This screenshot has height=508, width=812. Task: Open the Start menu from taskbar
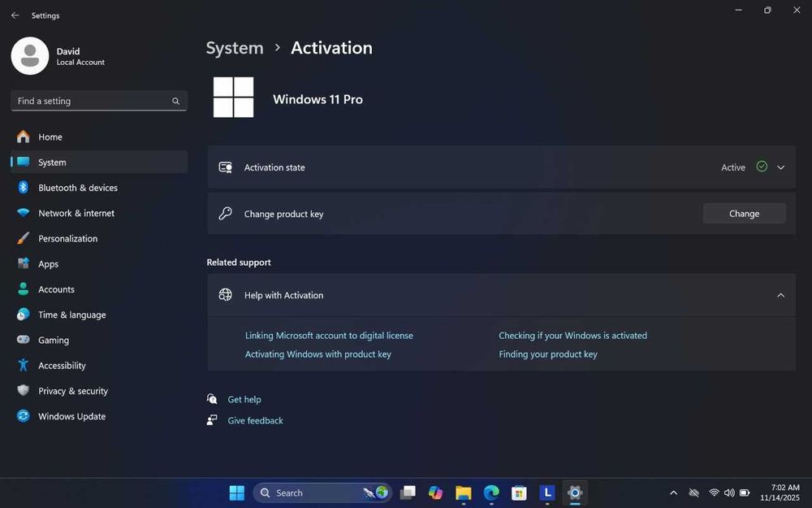pyautogui.click(x=236, y=493)
